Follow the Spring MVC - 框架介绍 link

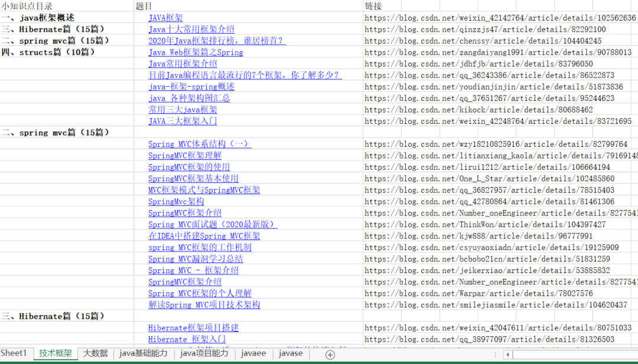193,270
